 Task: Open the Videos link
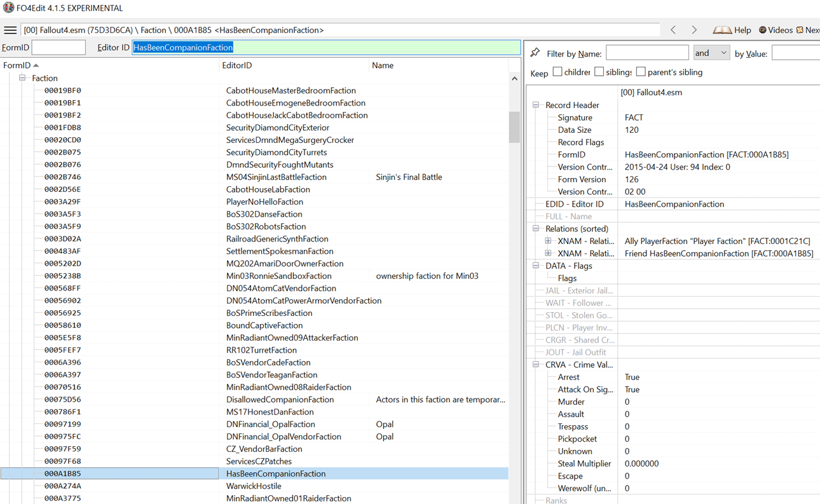point(776,30)
